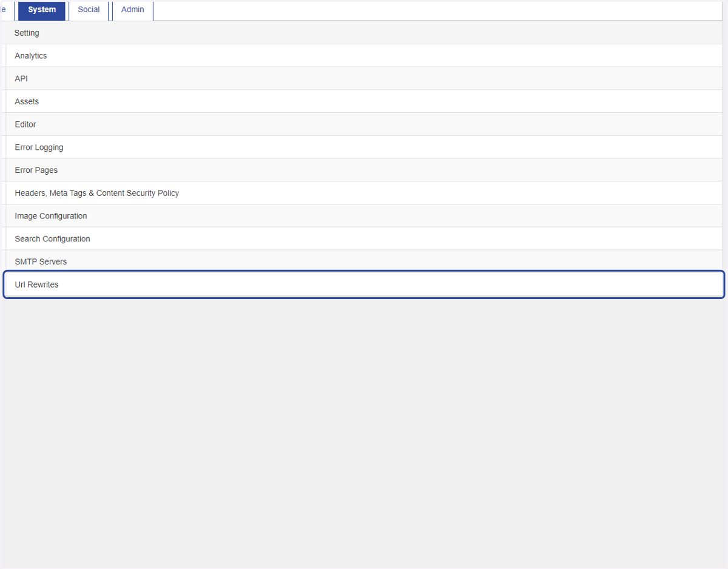This screenshot has height=569, width=728.
Task: Select Search Configuration row
Action: 364,239
